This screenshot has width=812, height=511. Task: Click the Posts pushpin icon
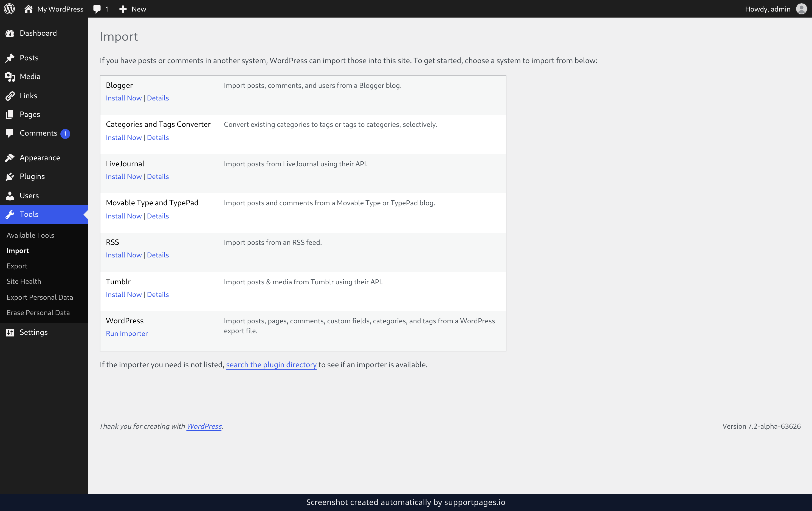[x=10, y=58]
